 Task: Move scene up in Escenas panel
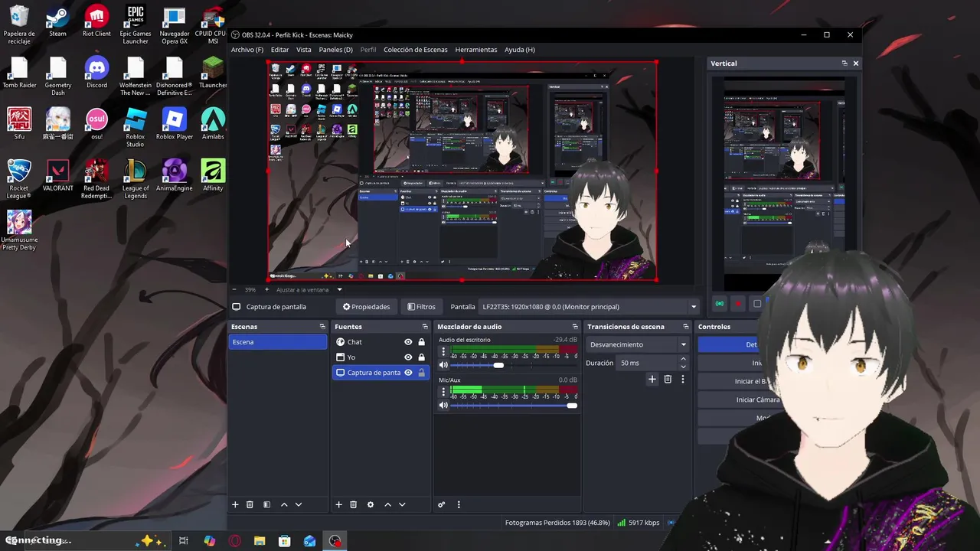click(x=284, y=504)
